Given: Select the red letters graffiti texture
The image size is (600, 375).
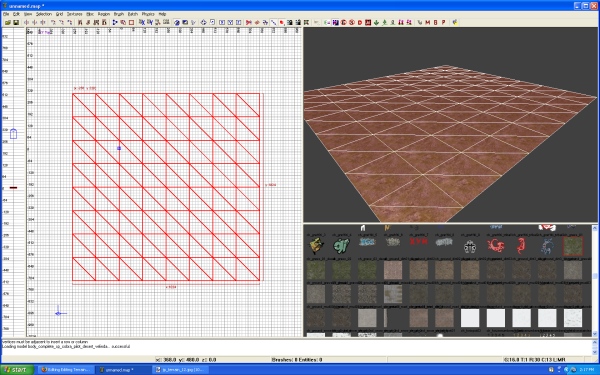Looking at the screenshot, I should [x=418, y=242].
